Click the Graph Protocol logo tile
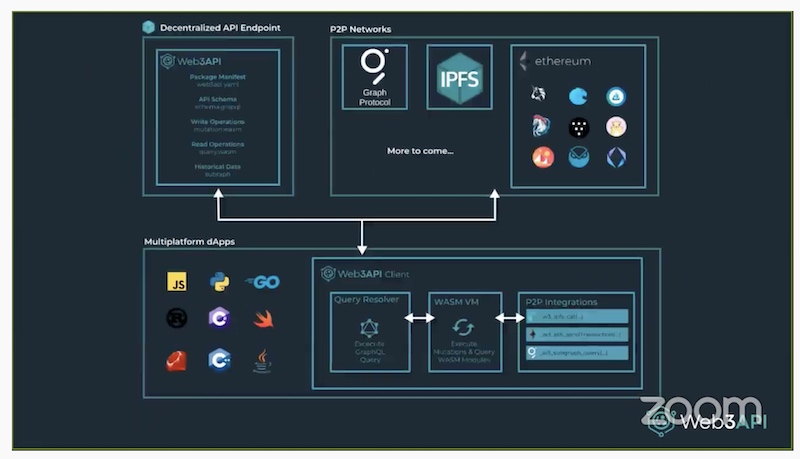The width and height of the screenshot is (800, 459). (x=375, y=77)
